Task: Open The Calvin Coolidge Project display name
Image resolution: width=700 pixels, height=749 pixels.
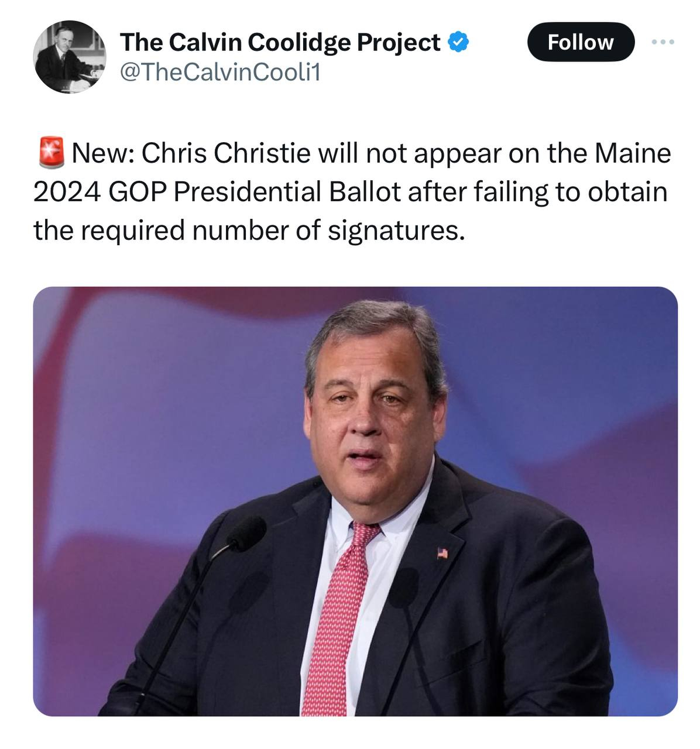Action: 280,42
